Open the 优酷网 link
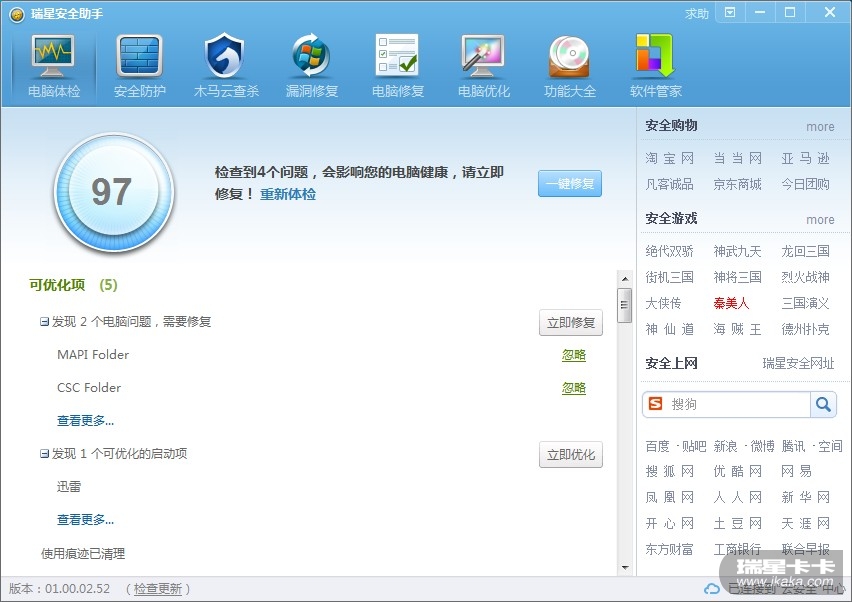The height and width of the screenshot is (602, 852). coord(737,471)
